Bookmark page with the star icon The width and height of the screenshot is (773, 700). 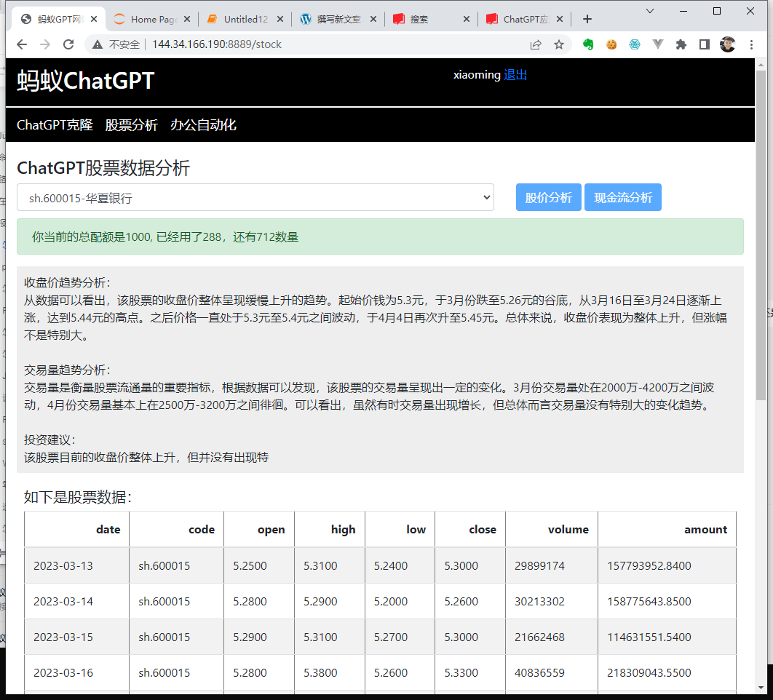pyautogui.click(x=558, y=45)
